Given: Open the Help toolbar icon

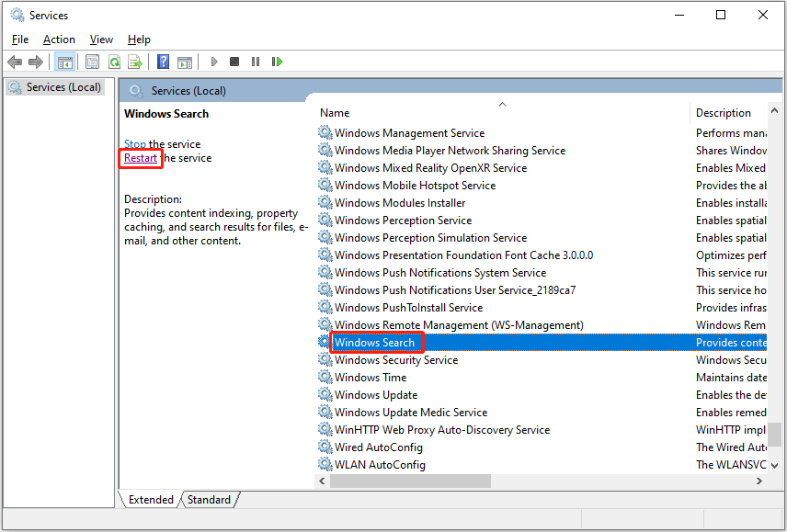Looking at the screenshot, I should coord(163,62).
